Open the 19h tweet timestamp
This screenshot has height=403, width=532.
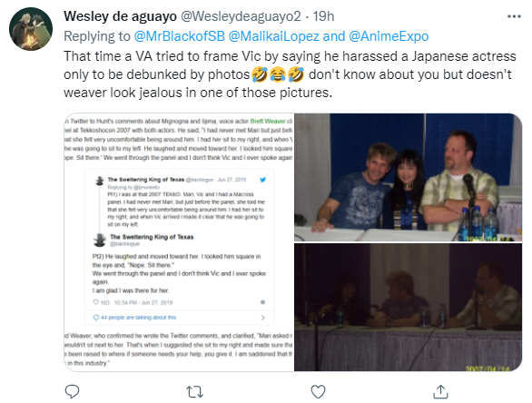point(323,16)
